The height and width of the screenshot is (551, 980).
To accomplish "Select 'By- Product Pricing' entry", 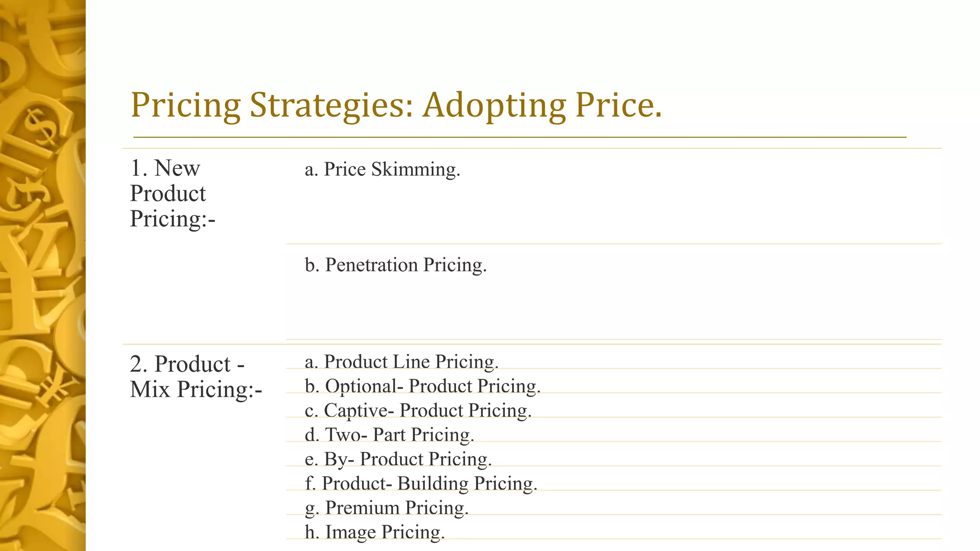I will [x=398, y=459].
